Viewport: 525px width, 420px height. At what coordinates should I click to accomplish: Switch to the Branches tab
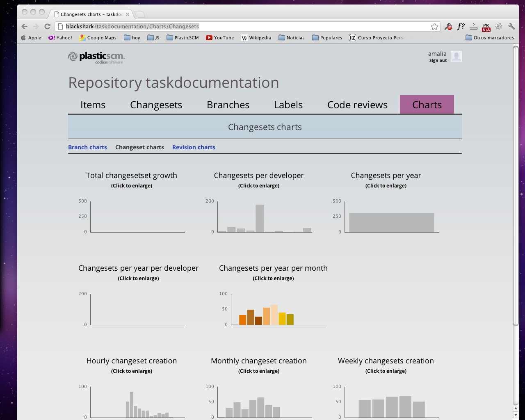pyautogui.click(x=228, y=105)
